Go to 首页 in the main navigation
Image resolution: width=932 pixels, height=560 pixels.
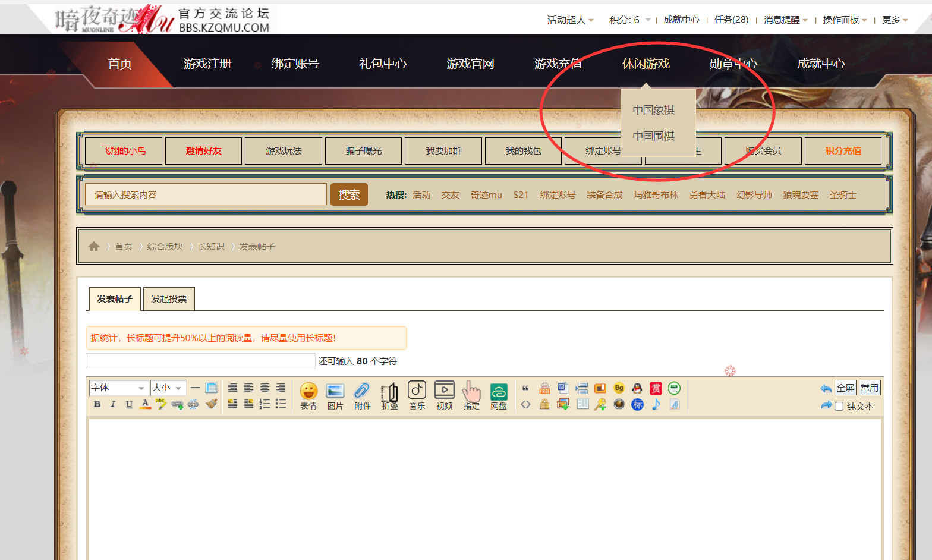point(120,64)
